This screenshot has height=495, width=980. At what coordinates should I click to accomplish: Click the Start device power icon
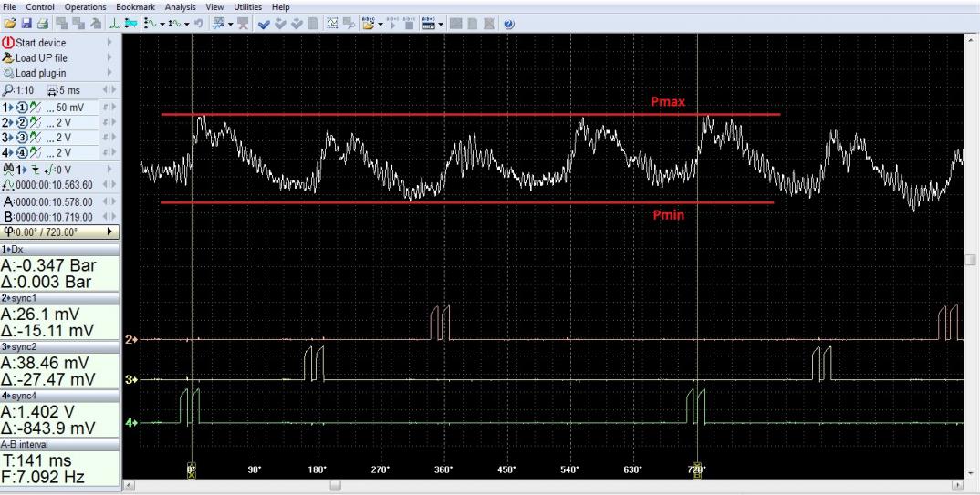(x=8, y=43)
